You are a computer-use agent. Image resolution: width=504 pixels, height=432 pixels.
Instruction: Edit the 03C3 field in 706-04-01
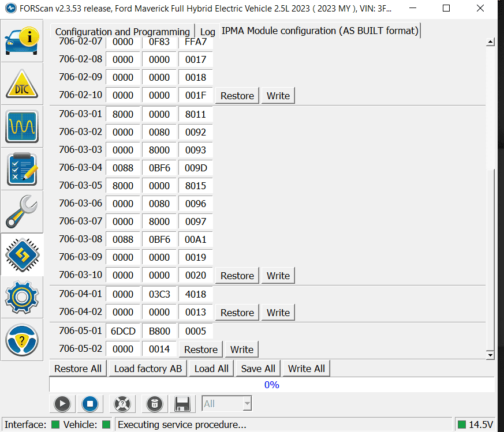click(159, 294)
